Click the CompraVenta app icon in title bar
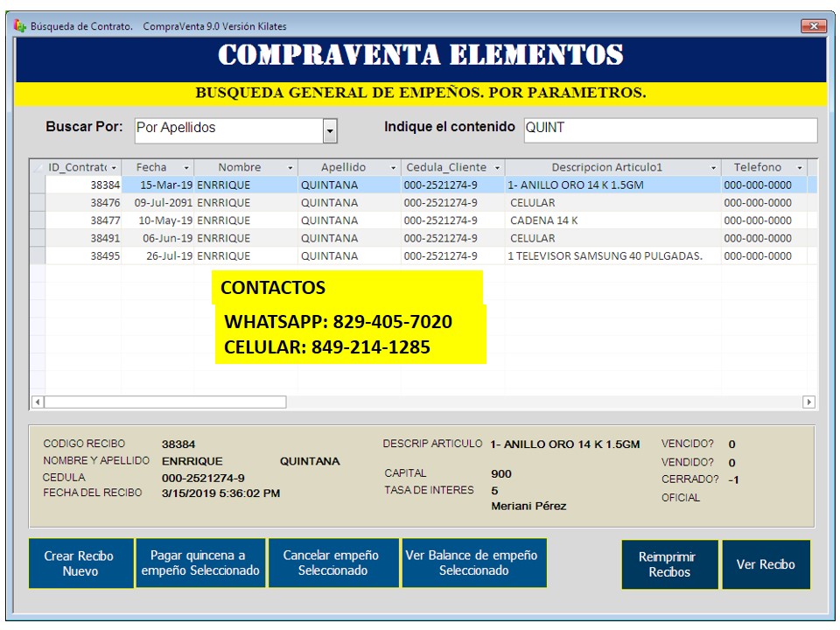Image resolution: width=840 pixels, height=630 pixels. click(x=20, y=25)
